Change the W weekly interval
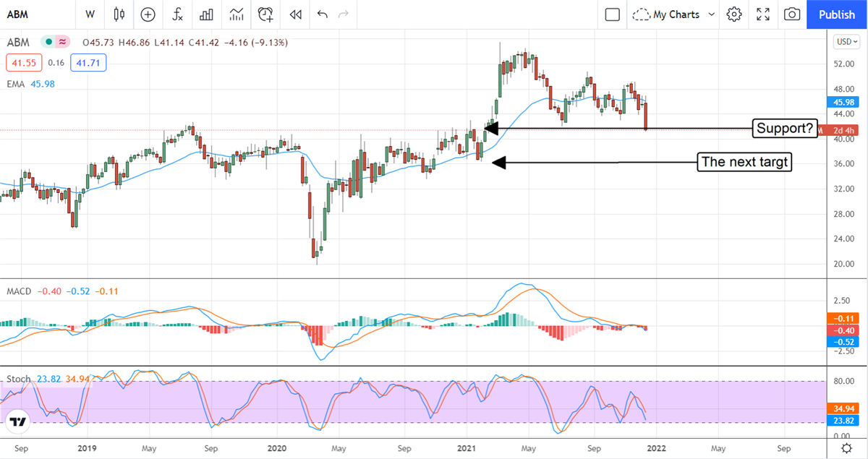 [90, 14]
